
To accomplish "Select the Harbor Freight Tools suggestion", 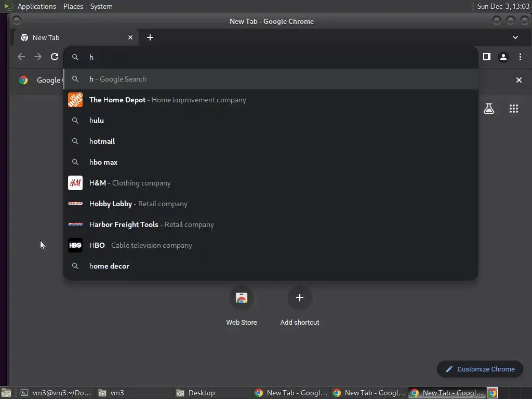I will click(x=271, y=224).
